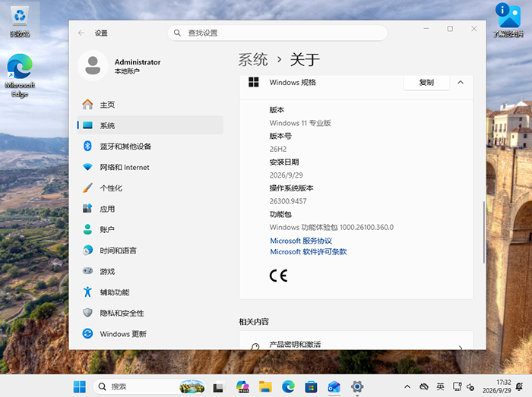Click the volume tray icon
This screenshot has height=397, width=532.
pos(470,387)
